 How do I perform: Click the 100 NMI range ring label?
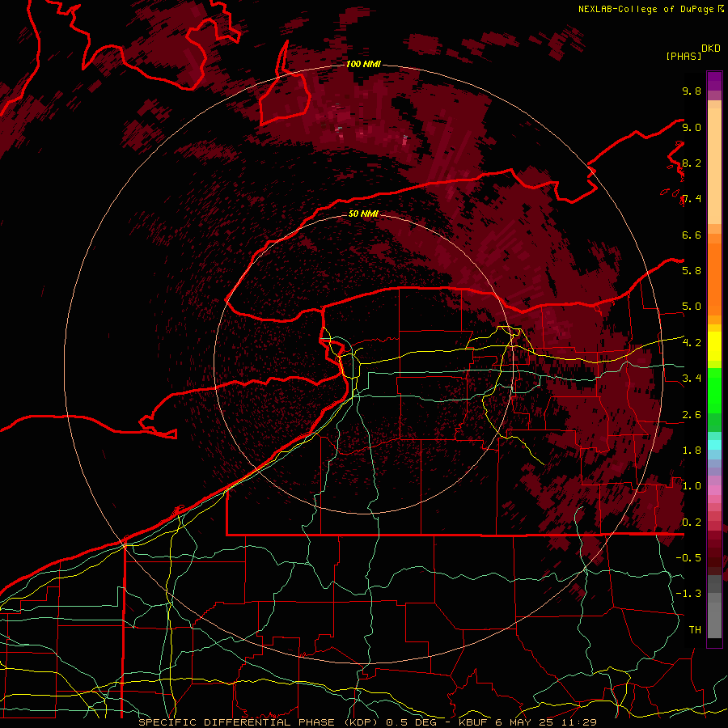[363, 64]
